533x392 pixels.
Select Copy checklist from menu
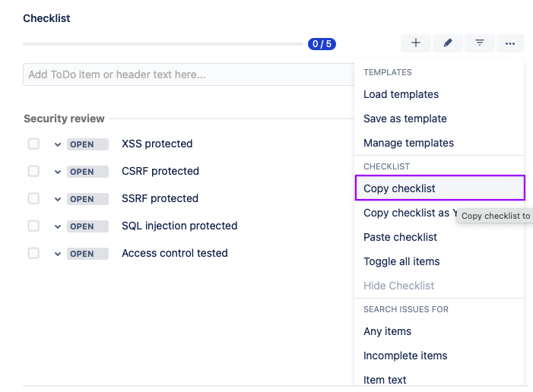pyautogui.click(x=399, y=188)
